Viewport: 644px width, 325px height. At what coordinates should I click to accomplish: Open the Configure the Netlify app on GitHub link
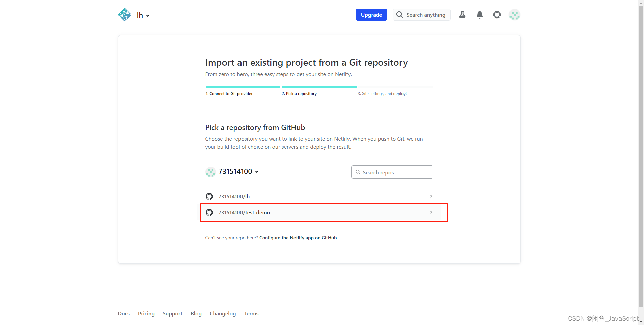coord(298,238)
